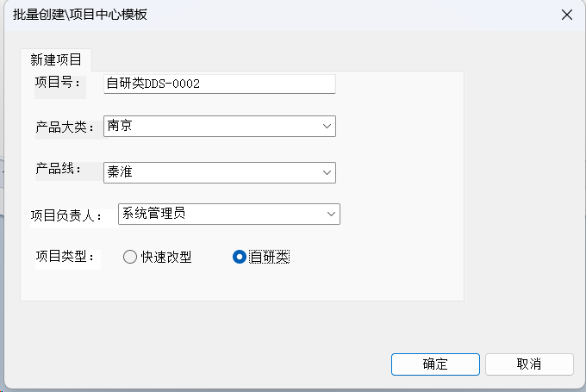Switch to the 新建项目 tab

pyautogui.click(x=56, y=59)
